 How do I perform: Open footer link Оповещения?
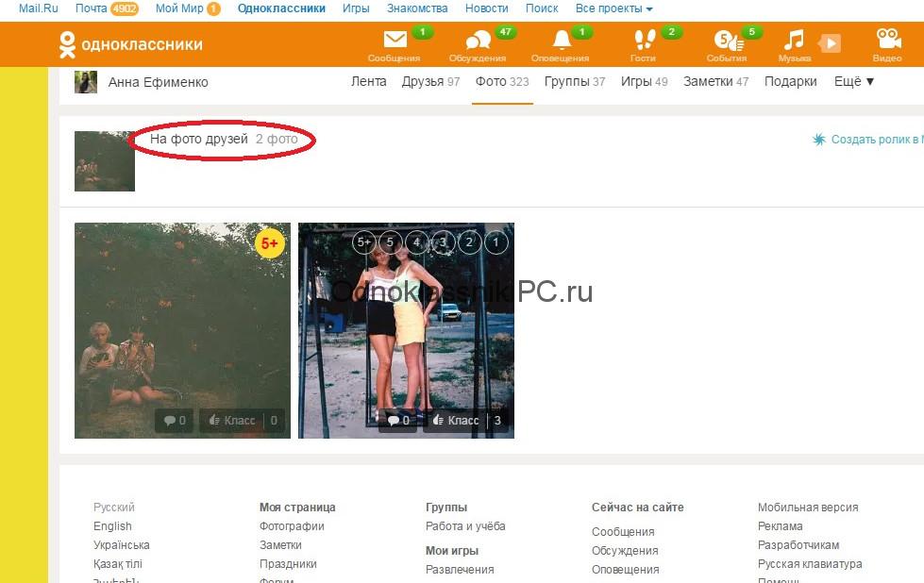point(625,570)
